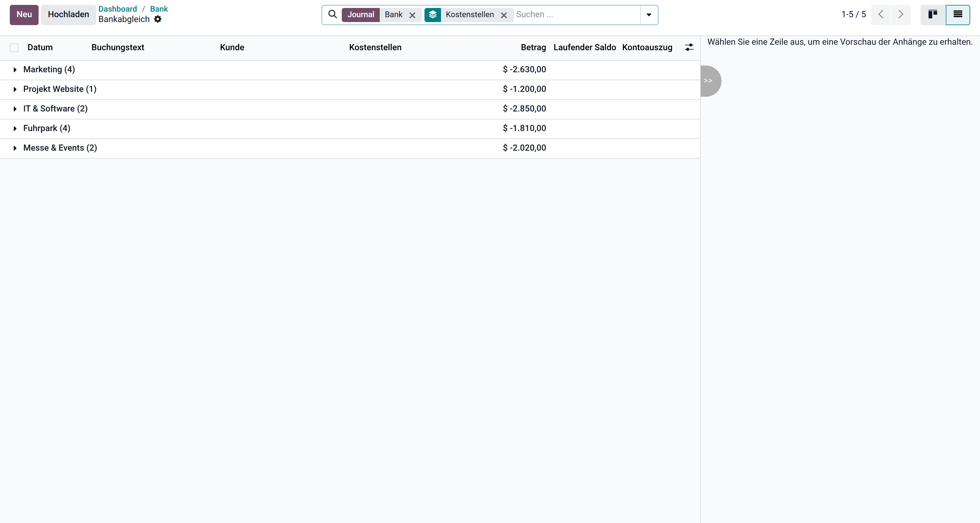This screenshot has width=980, height=523.
Task: Go to previous page of records
Action: coord(881,14)
